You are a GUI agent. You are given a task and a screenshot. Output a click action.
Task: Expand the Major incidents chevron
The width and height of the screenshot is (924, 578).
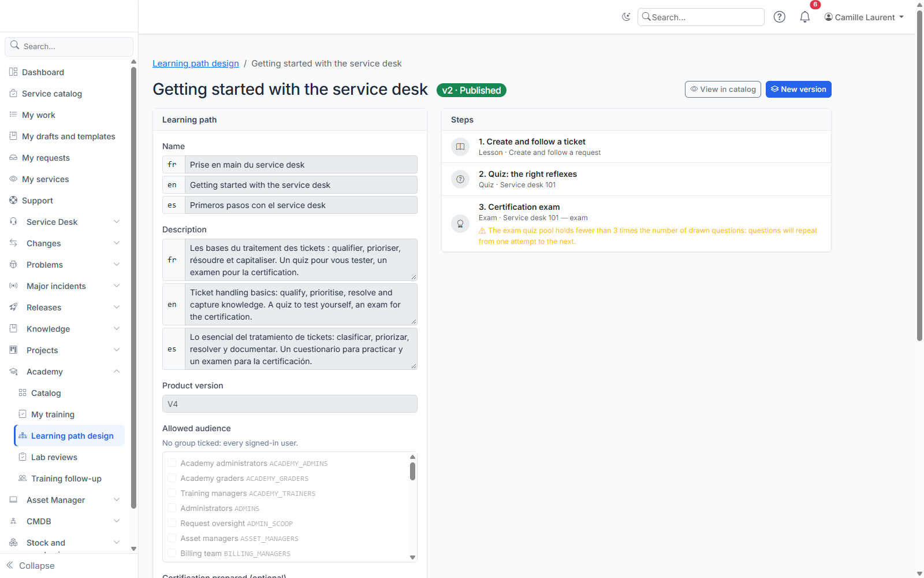[x=117, y=286]
